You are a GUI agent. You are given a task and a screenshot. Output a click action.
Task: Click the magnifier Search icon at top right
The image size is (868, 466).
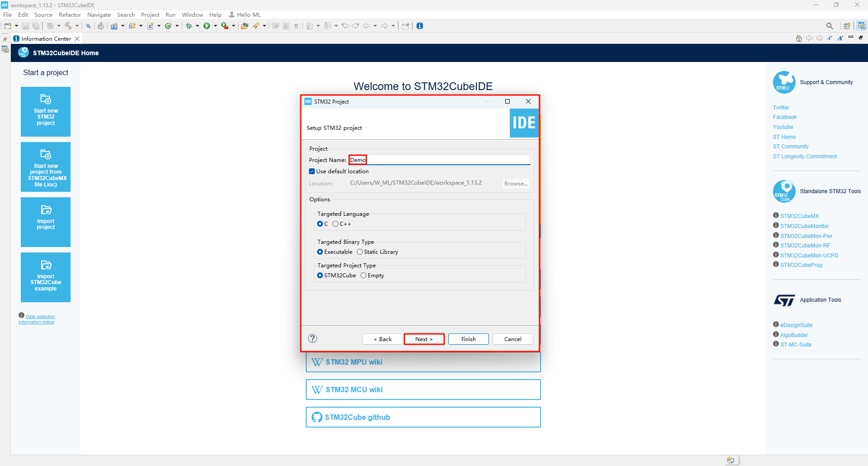pyautogui.click(x=830, y=26)
